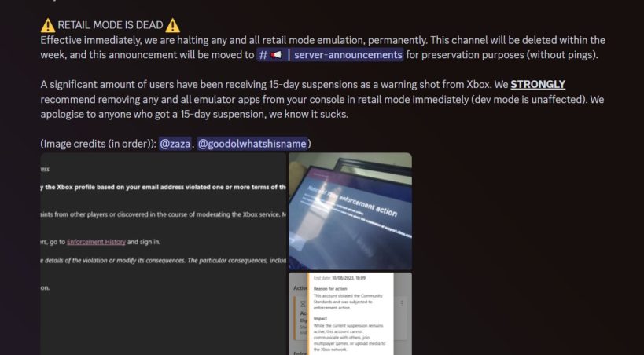The image size is (644, 355).
Task: Open the @goodolwhatshisname user mention
Action: pos(252,144)
